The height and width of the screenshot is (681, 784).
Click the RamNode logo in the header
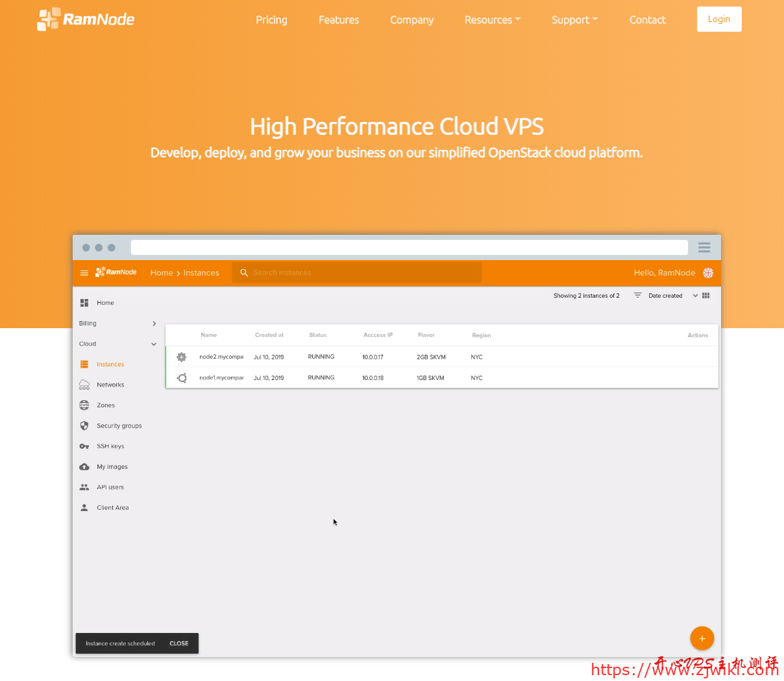(x=86, y=19)
